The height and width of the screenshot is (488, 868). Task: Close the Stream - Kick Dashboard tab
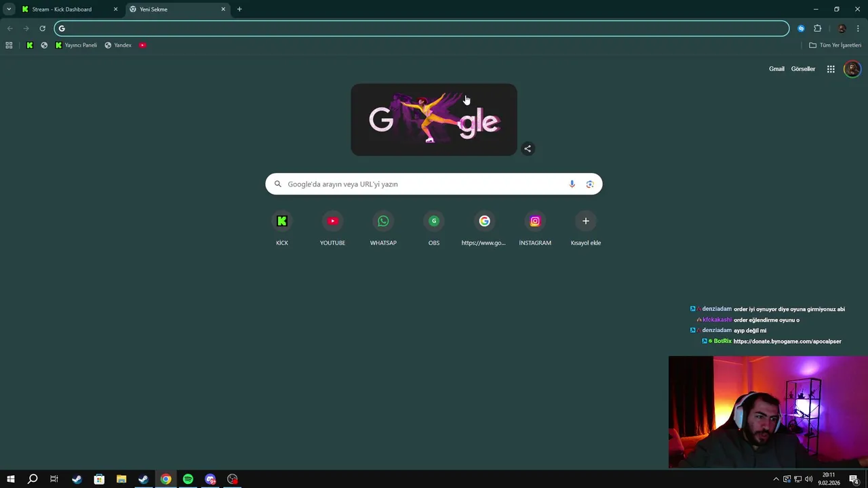point(115,9)
